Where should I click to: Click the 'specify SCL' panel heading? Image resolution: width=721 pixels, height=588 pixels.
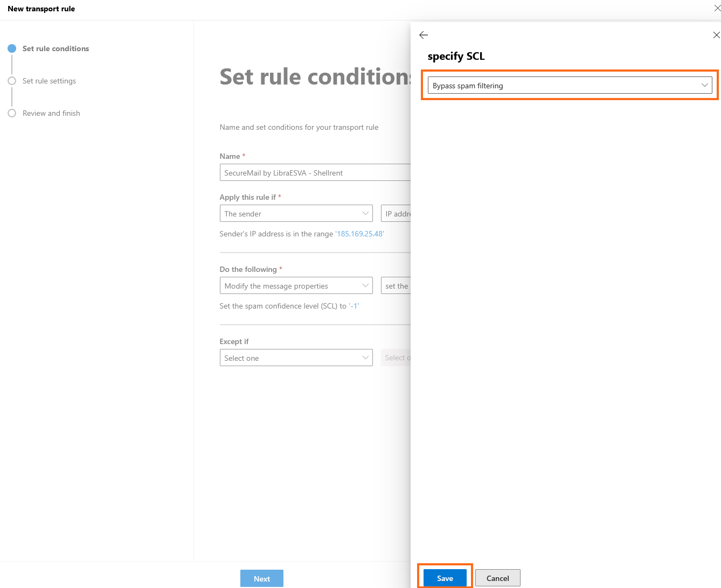[x=456, y=56]
